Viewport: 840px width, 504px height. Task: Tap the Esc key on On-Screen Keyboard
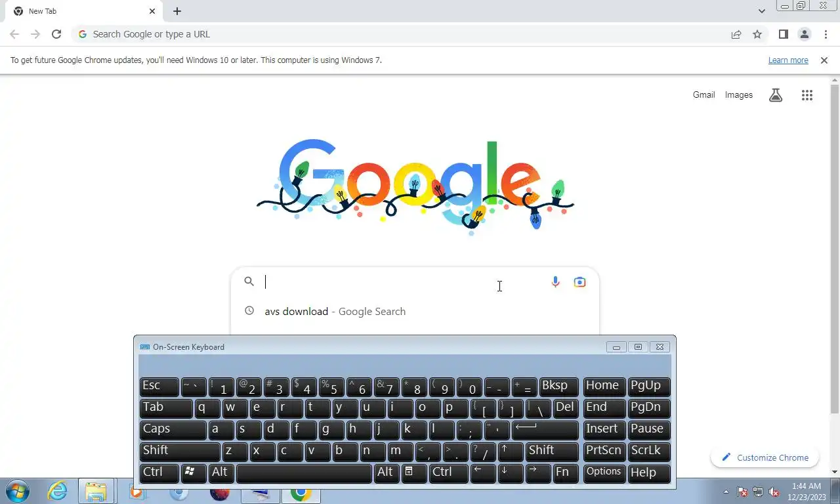pos(159,387)
